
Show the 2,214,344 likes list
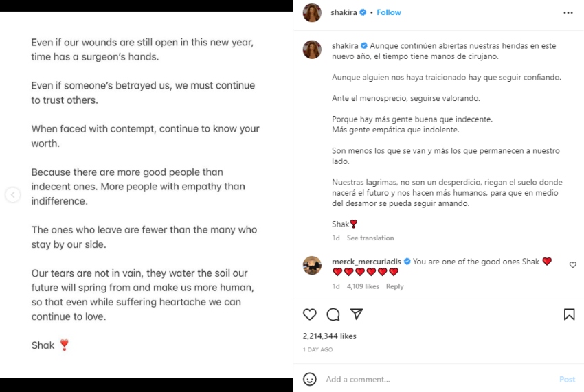(x=330, y=336)
